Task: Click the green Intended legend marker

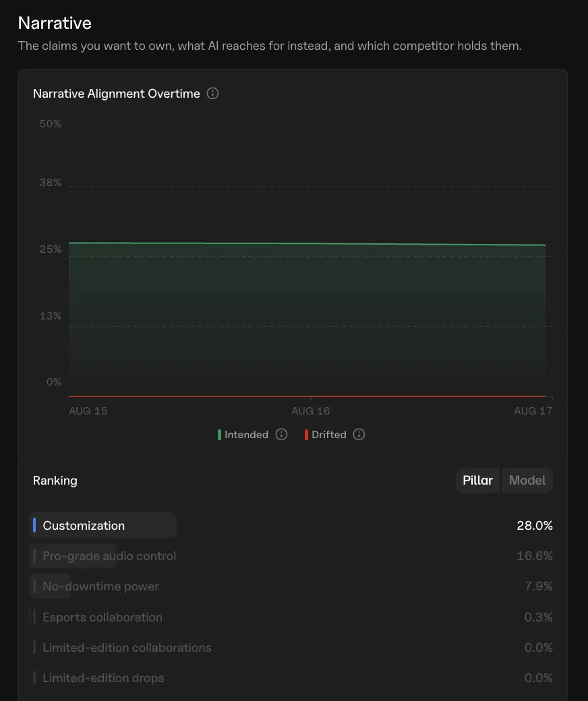Action: pyautogui.click(x=219, y=435)
